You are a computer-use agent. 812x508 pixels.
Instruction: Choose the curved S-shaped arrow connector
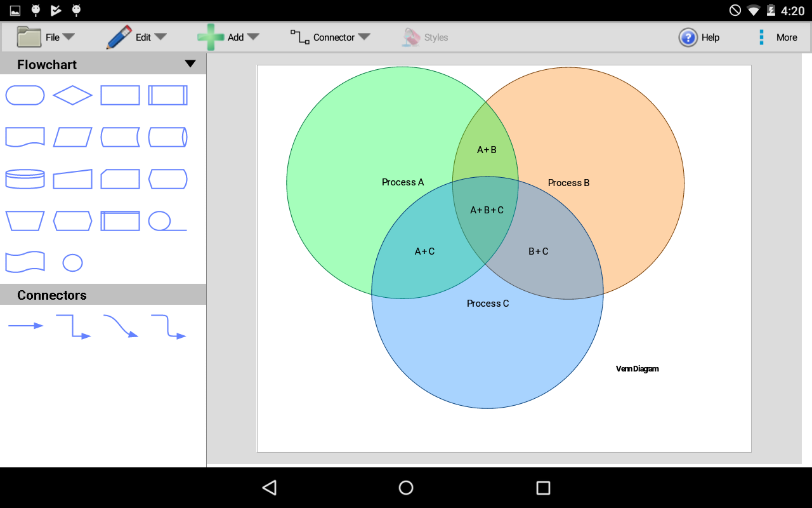[121, 326]
